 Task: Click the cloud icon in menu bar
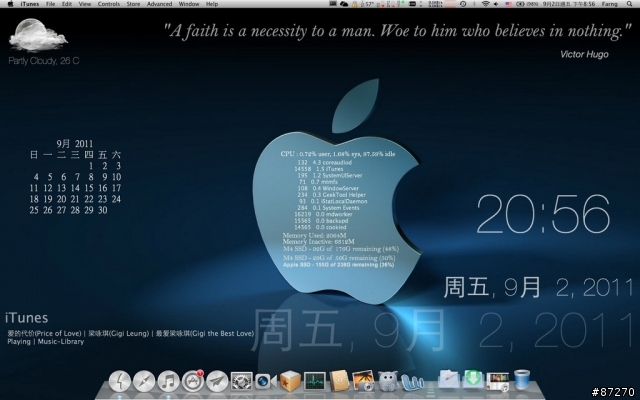[344, 4]
